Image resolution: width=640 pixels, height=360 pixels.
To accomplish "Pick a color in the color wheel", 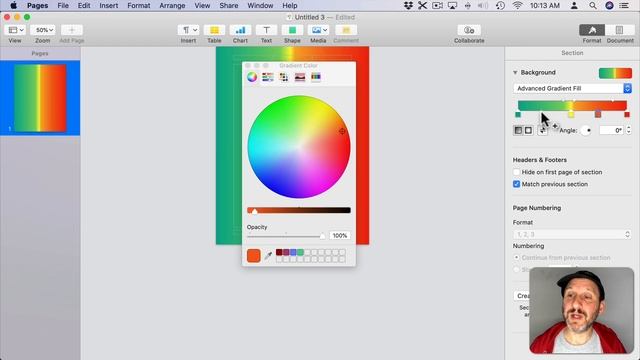I will pyautogui.click(x=299, y=147).
